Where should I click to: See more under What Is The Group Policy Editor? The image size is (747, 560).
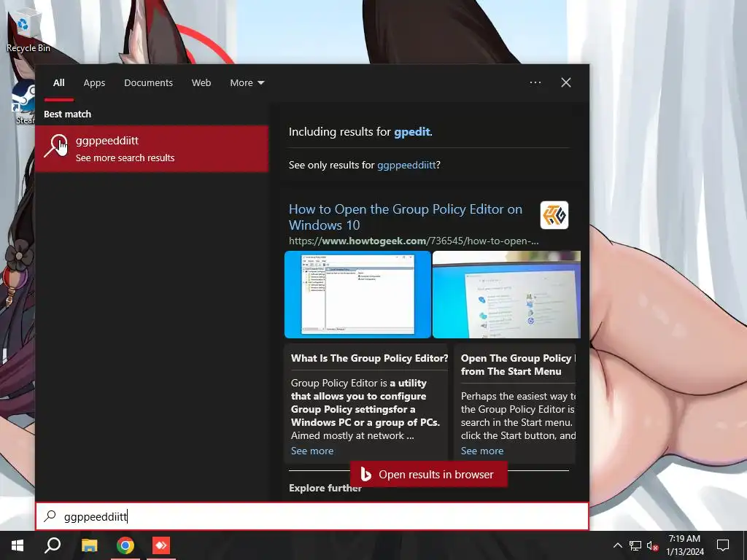tap(312, 451)
